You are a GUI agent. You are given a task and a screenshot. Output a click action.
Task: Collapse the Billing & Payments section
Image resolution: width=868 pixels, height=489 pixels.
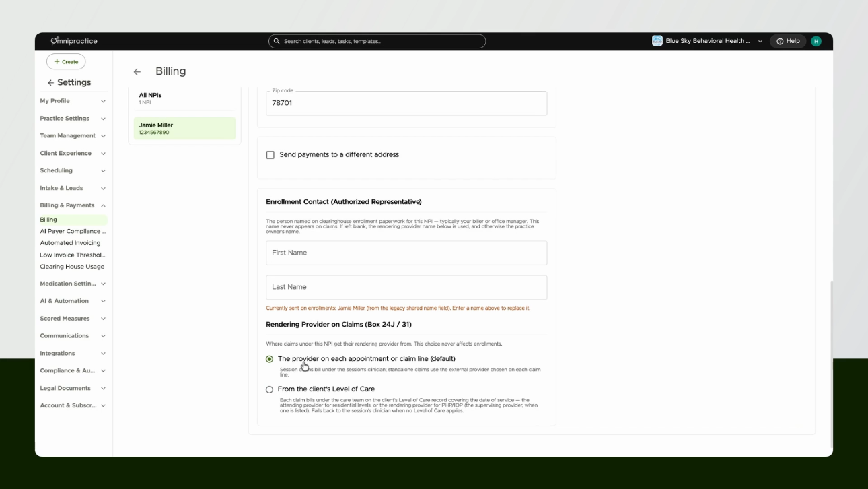tap(73, 205)
